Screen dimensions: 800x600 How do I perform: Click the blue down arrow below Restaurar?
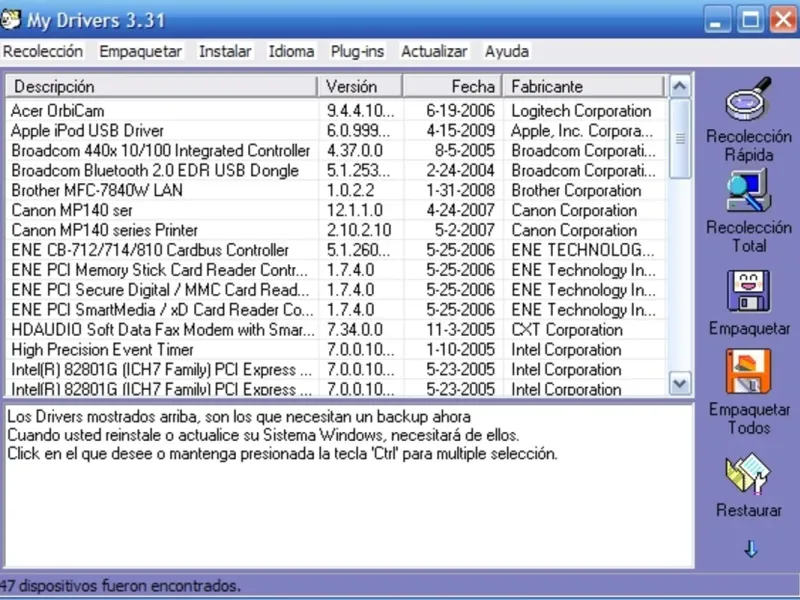(751, 549)
